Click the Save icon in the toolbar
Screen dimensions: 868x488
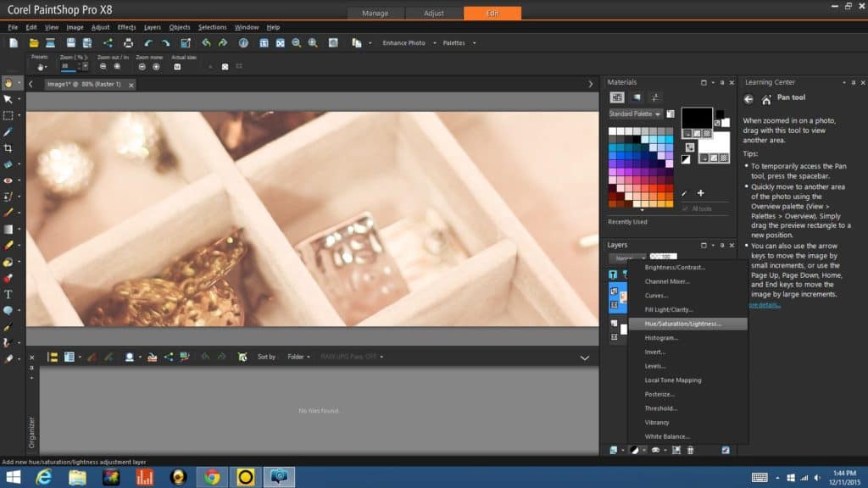(x=70, y=42)
